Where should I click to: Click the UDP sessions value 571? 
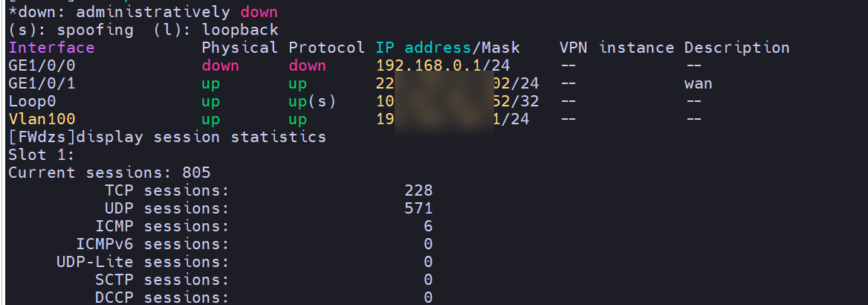coord(418,208)
